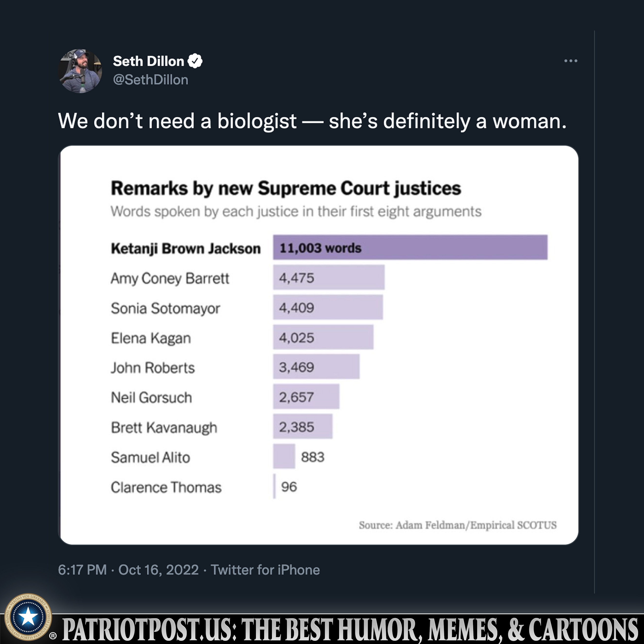Click the Twitter for iPhone source label
This screenshot has height=644, width=644.
click(265, 570)
